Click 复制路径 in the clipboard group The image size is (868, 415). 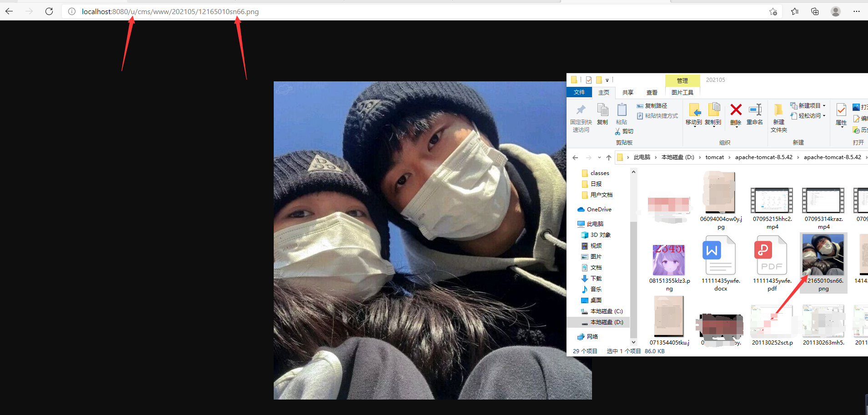click(652, 106)
